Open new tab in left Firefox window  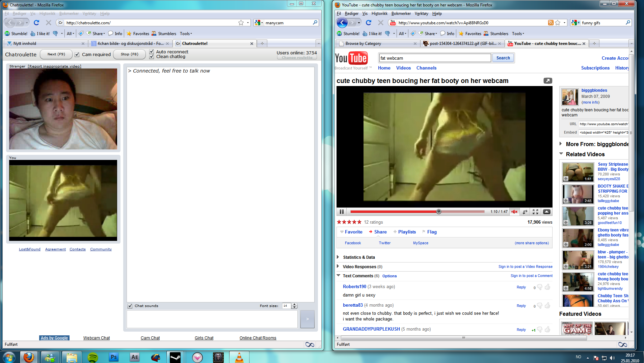click(262, 43)
